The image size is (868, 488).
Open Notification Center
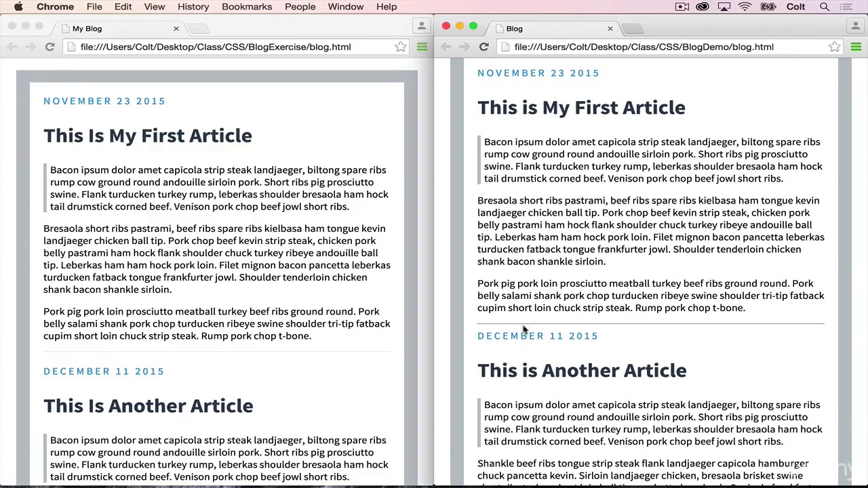846,7
